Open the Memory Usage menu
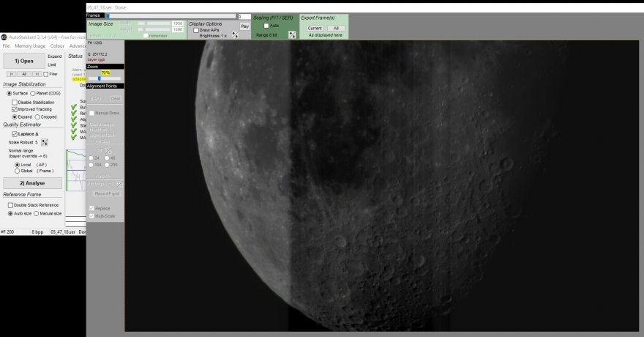Viewport: 644px width, 337px height. [30, 46]
